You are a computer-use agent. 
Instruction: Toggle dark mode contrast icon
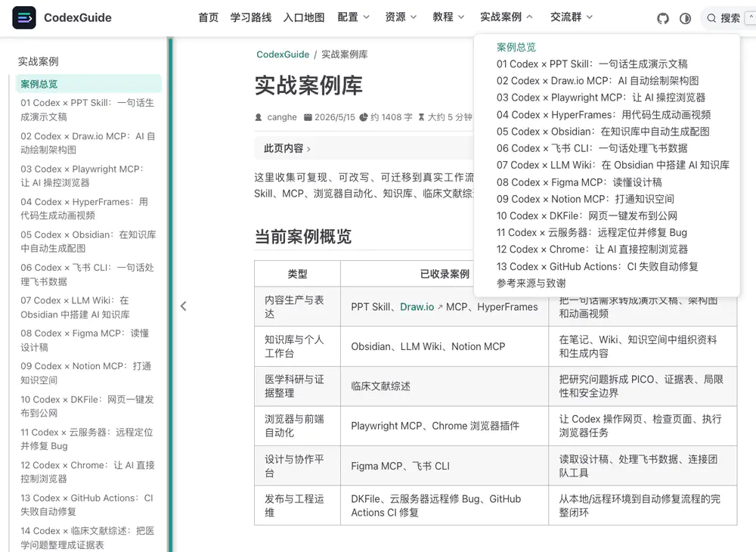[685, 18]
